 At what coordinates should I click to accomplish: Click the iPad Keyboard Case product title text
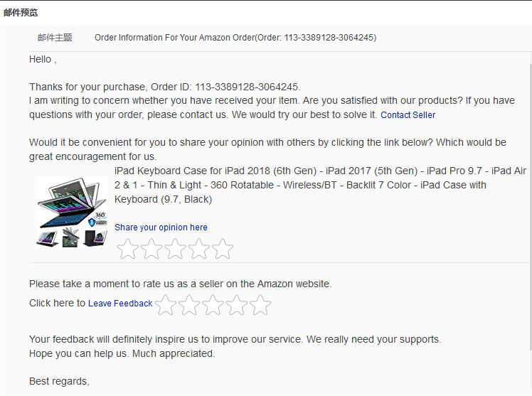tap(320, 185)
